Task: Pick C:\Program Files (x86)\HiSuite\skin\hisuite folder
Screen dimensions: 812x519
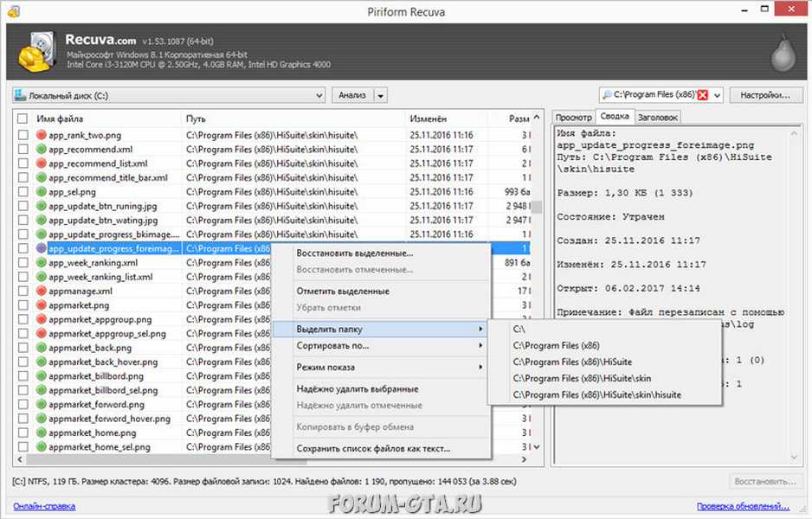Action: (x=605, y=394)
